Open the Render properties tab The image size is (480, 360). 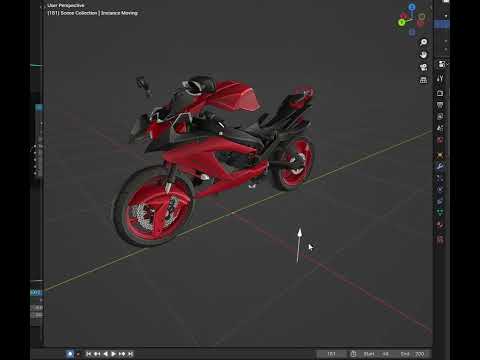(440, 93)
